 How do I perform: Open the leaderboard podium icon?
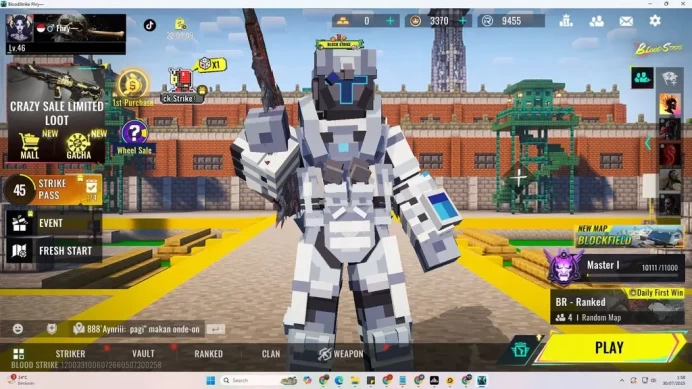(x=566, y=21)
